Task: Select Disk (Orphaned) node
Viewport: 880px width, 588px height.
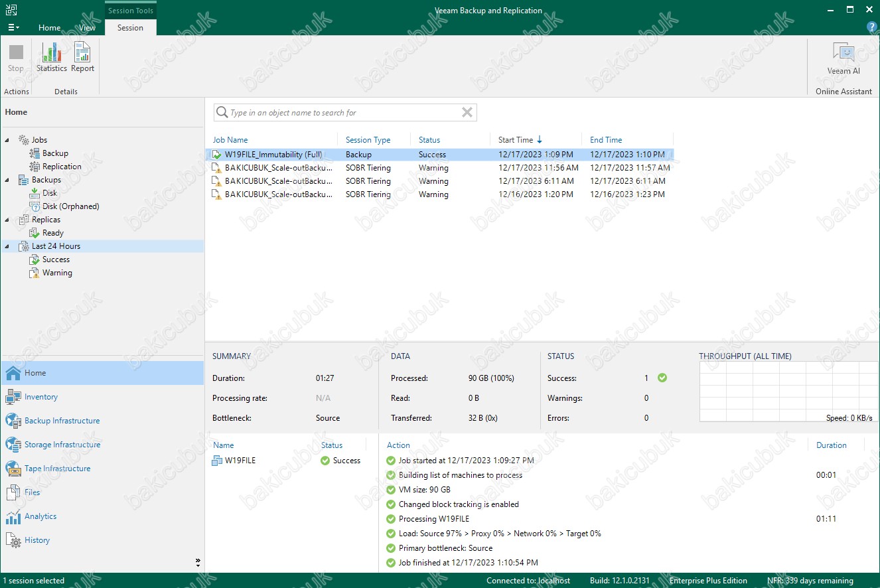Action: click(x=70, y=206)
